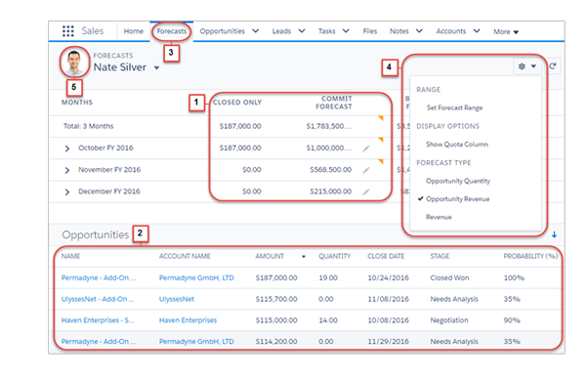Click the Commit Forecast column header
The width and height of the screenshot is (588, 380).
334,103
